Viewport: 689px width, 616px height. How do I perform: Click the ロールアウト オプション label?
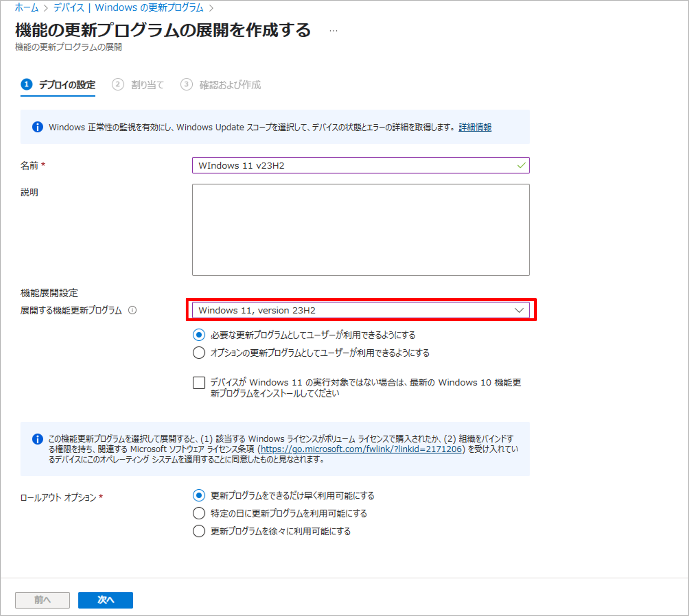coord(58,498)
